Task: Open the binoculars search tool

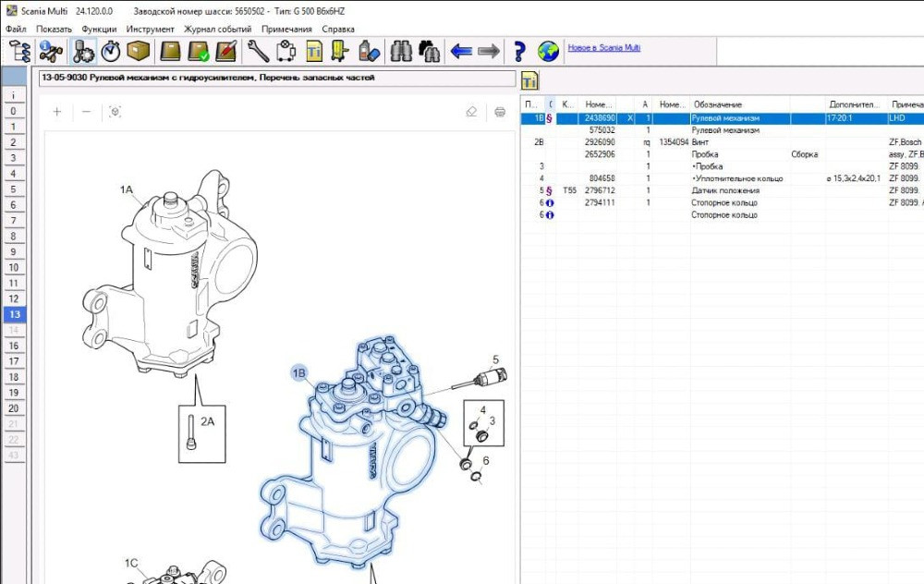Action: pos(400,50)
